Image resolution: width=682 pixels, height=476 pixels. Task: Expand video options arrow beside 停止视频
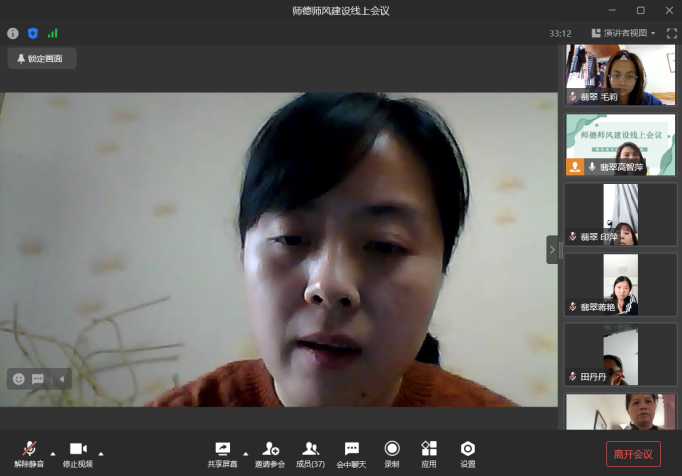pyautogui.click(x=101, y=454)
